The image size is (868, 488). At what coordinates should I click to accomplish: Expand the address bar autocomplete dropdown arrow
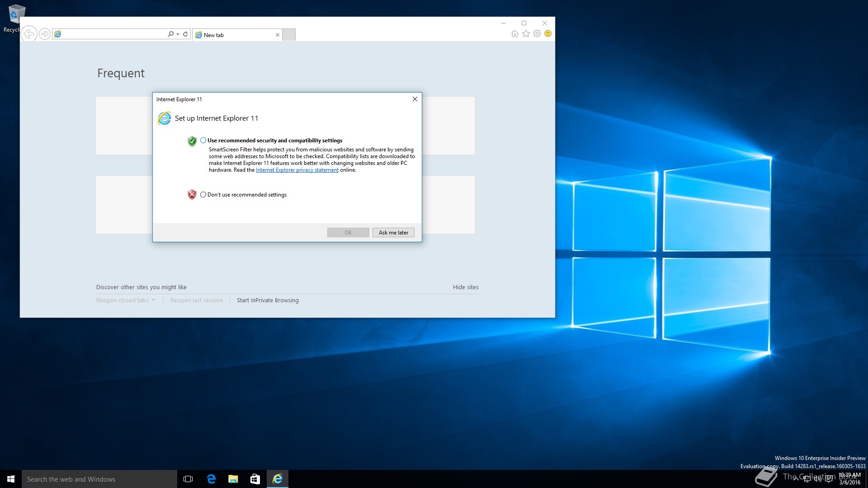pos(178,34)
